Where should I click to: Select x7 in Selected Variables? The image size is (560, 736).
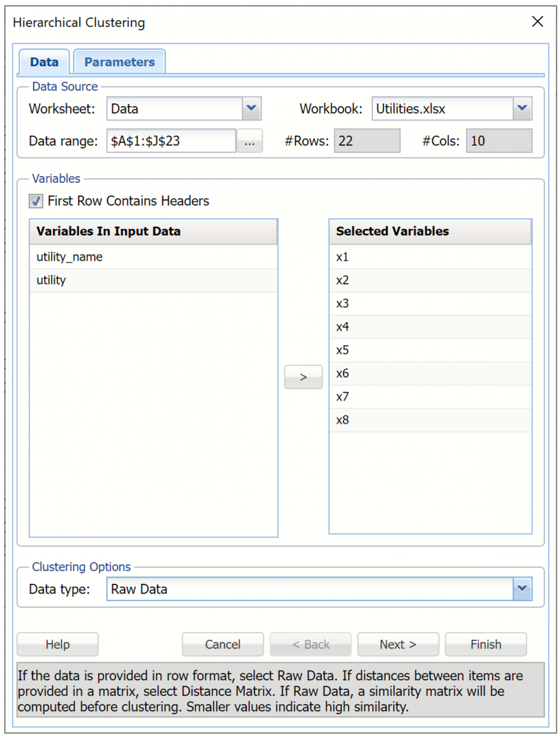(430, 397)
